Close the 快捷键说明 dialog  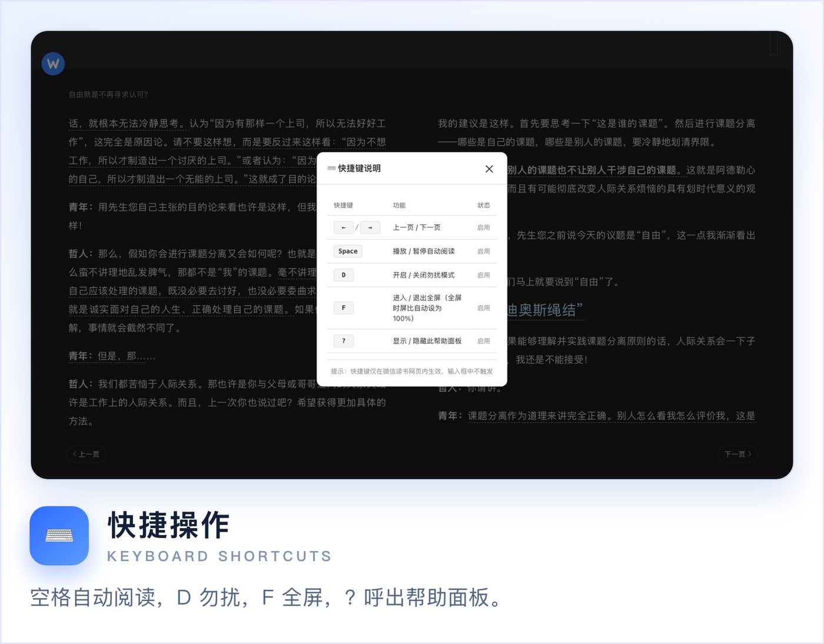coord(489,169)
